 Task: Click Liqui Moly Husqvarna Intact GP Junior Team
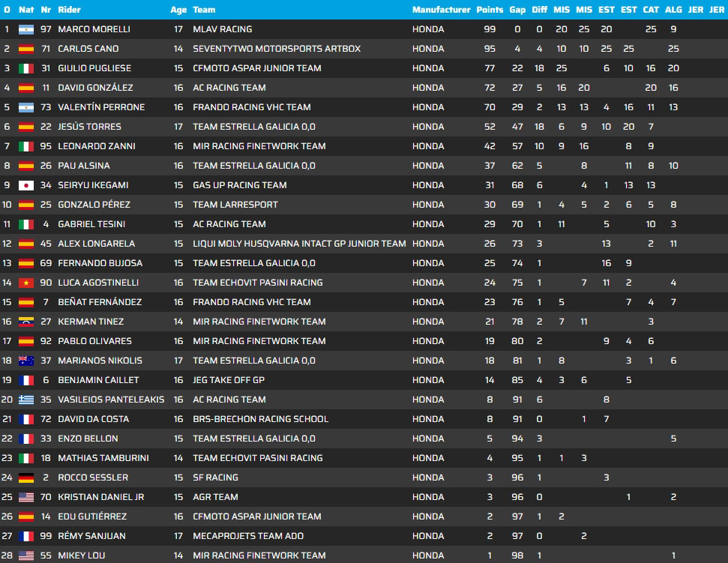tap(299, 244)
